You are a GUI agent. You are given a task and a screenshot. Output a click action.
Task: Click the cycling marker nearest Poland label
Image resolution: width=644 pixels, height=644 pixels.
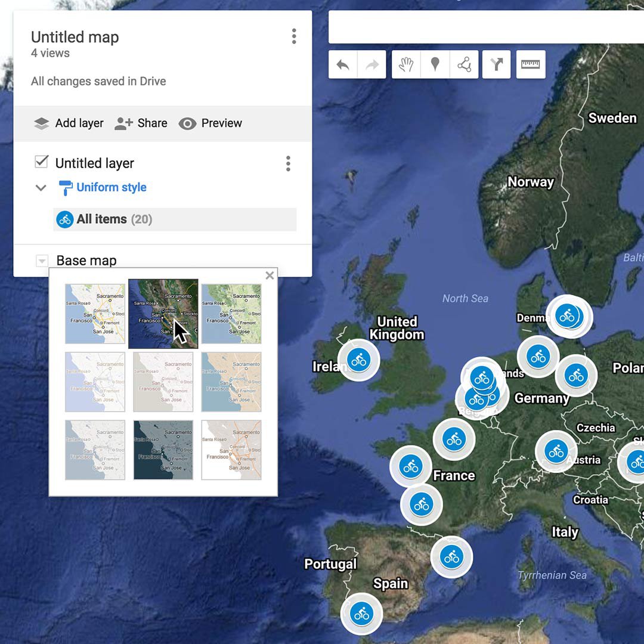point(576,375)
